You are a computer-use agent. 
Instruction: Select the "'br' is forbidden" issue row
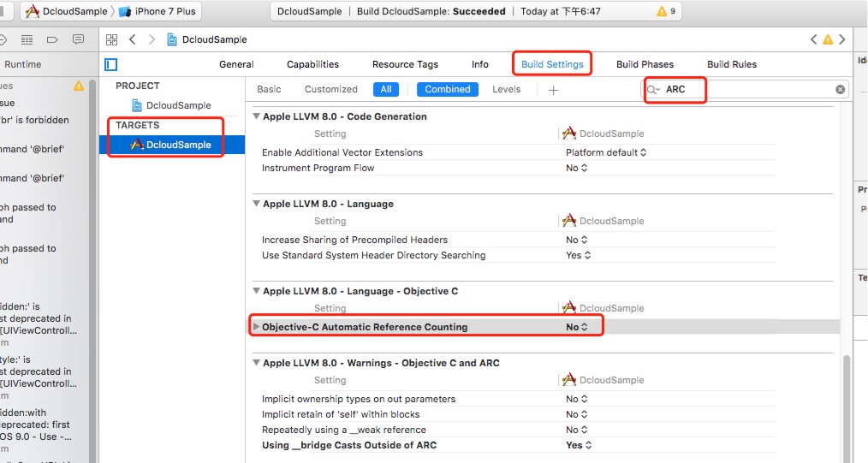(34, 120)
